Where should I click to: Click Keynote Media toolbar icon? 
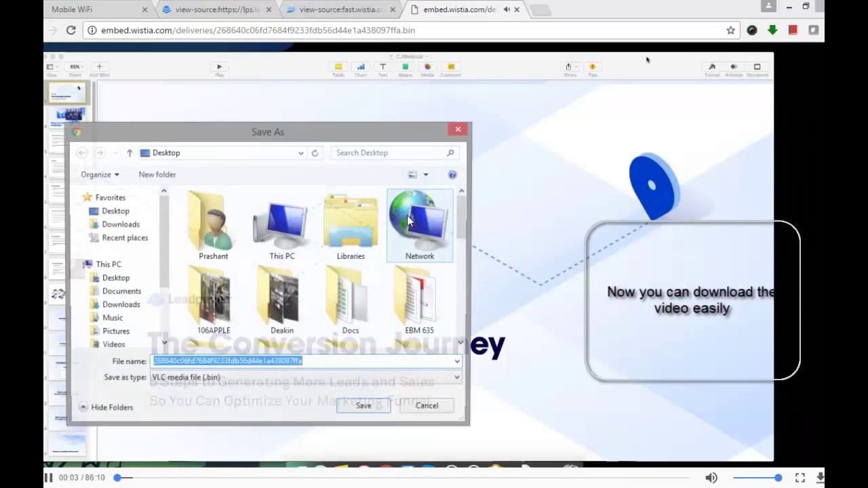(x=427, y=69)
